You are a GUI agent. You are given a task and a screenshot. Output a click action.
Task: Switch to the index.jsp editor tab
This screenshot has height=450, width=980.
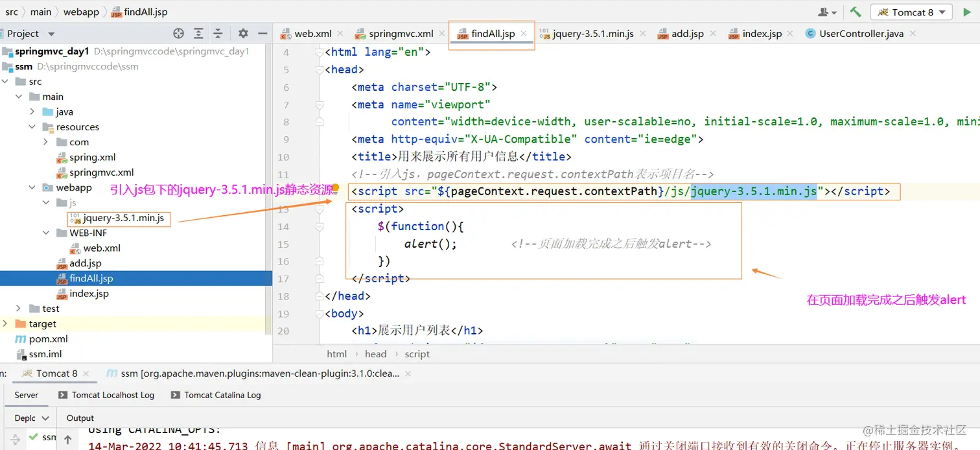[x=762, y=34]
